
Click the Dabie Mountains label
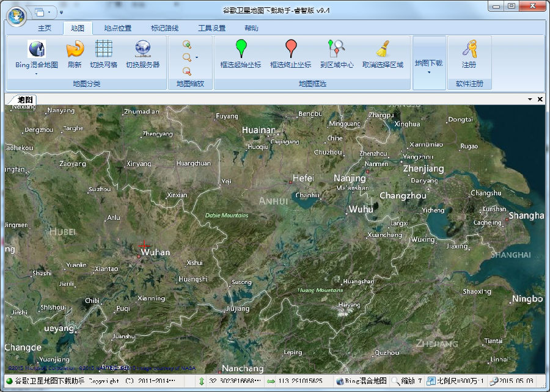pyautogui.click(x=227, y=215)
